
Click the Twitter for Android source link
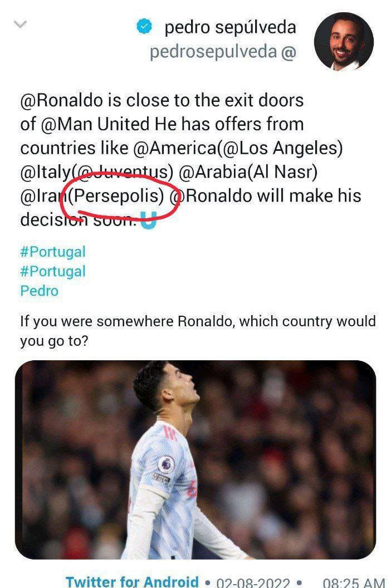click(132, 582)
